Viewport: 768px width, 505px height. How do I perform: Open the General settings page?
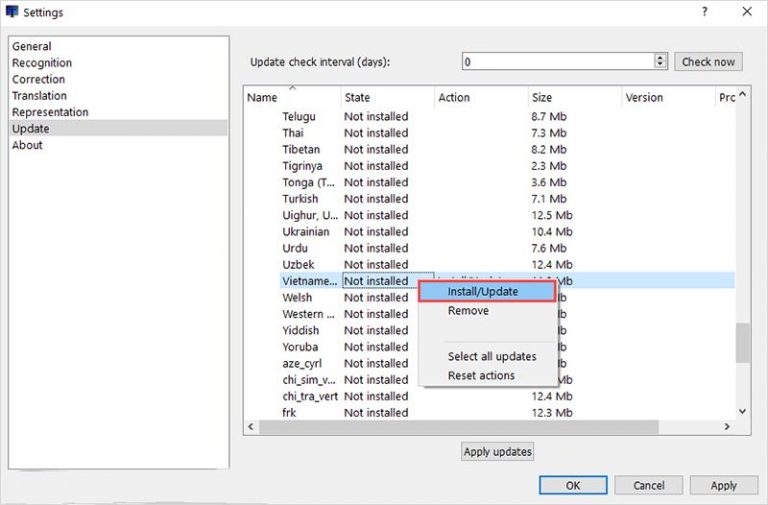click(x=31, y=47)
